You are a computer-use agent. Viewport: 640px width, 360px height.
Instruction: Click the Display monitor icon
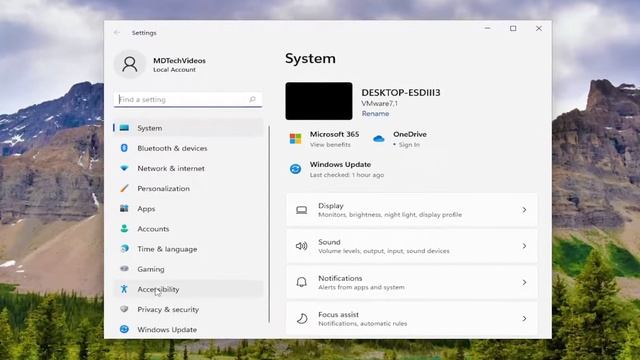point(302,210)
